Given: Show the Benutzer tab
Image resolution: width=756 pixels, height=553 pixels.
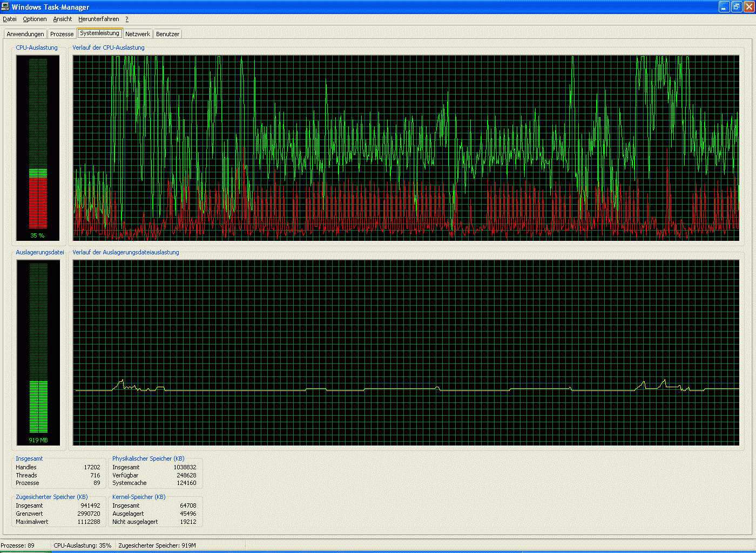Looking at the screenshot, I should pos(167,34).
